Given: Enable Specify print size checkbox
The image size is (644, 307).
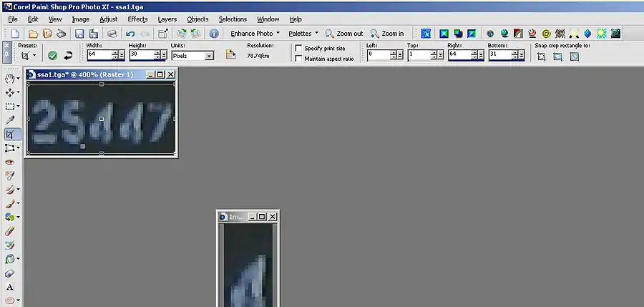Looking at the screenshot, I should [299, 48].
